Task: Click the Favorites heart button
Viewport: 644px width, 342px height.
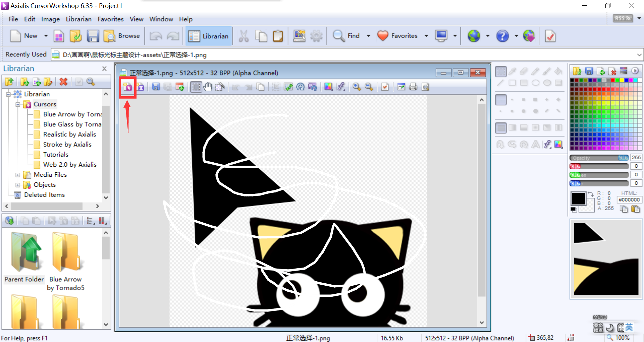Action: [397, 36]
